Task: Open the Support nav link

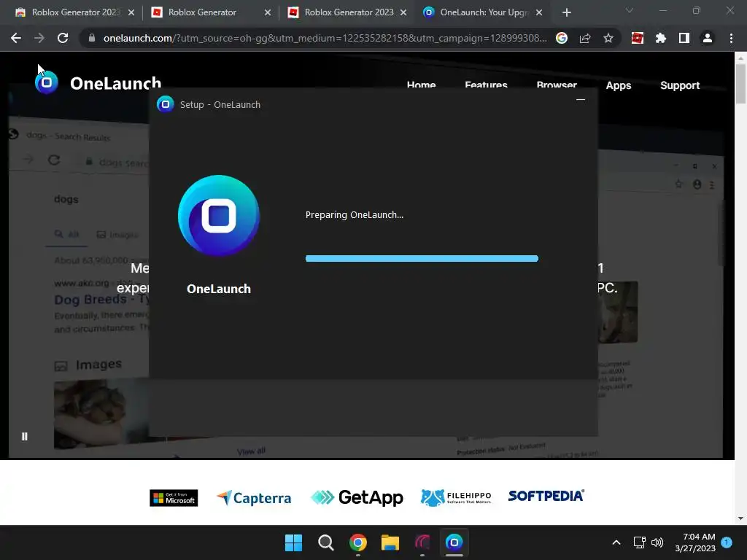Action: pos(680,86)
